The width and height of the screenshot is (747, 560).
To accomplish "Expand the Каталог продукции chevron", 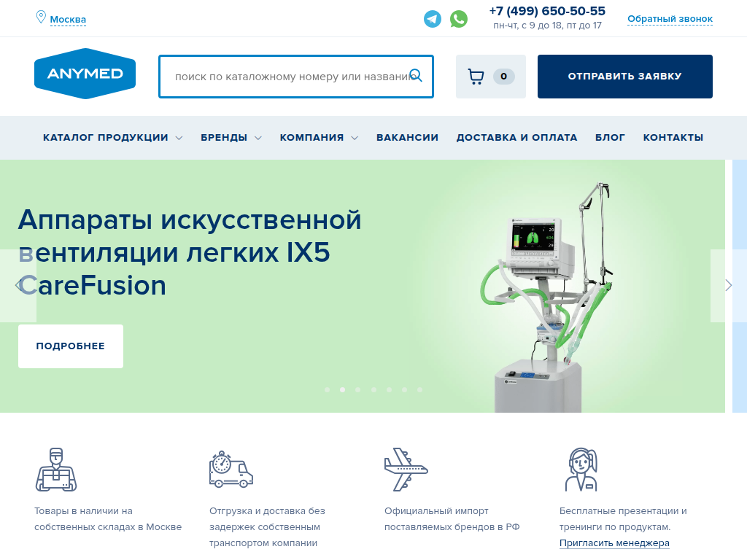I will pyautogui.click(x=179, y=138).
